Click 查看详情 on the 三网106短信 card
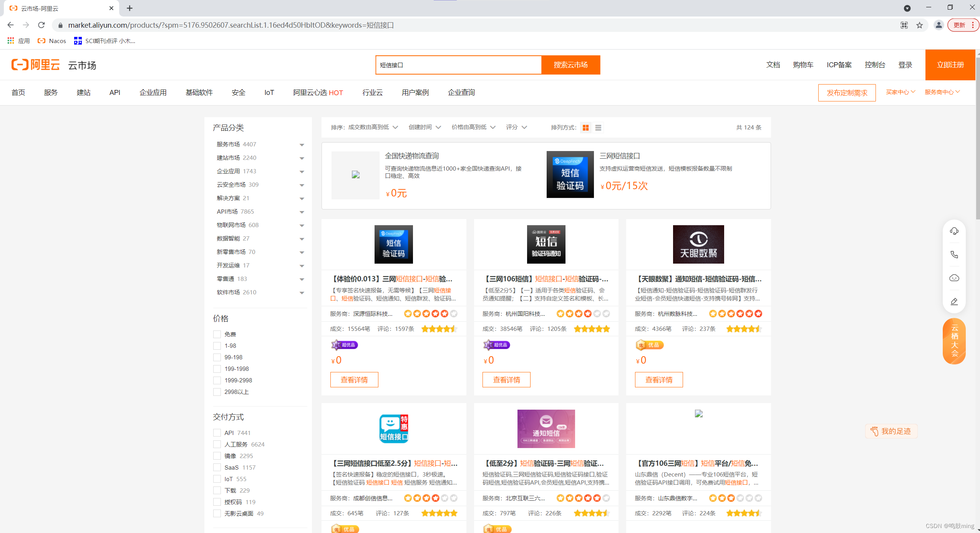Viewport: 980px width, 533px height. [506, 380]
